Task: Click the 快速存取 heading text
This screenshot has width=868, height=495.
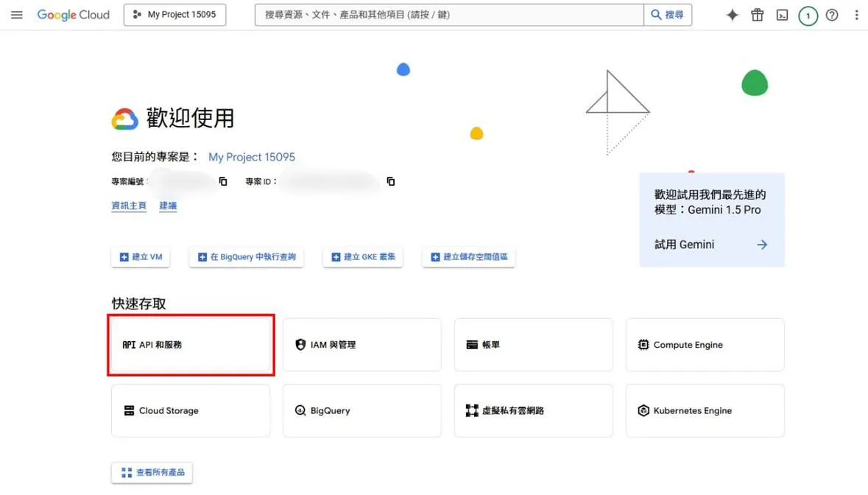Action: pos(139,304)
